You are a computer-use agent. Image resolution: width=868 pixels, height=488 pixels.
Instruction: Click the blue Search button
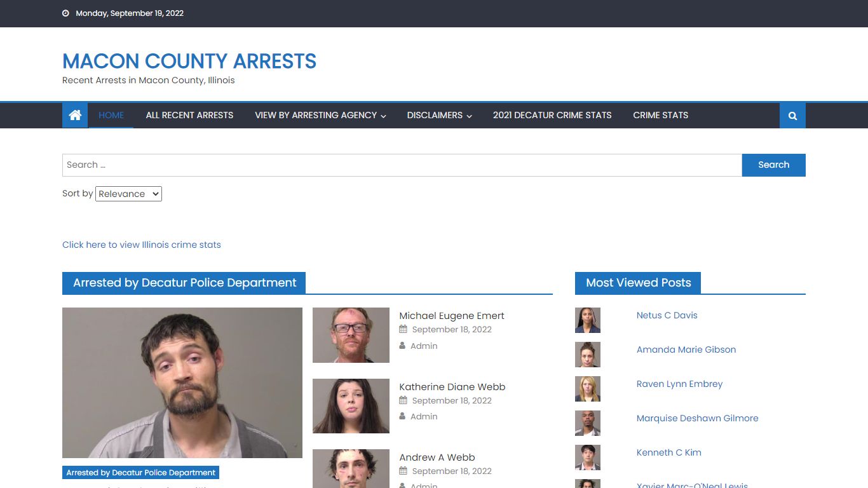(773, 165)
